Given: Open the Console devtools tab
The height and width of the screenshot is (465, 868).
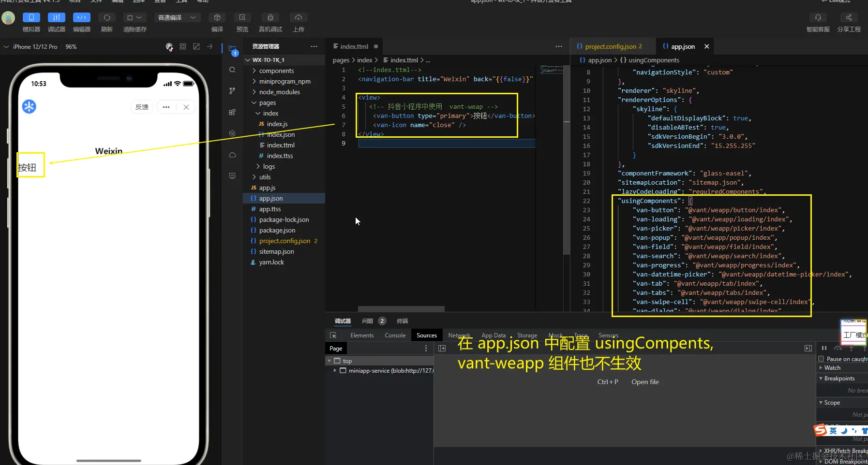Looking at the screenshot, I should click(395, 335).
